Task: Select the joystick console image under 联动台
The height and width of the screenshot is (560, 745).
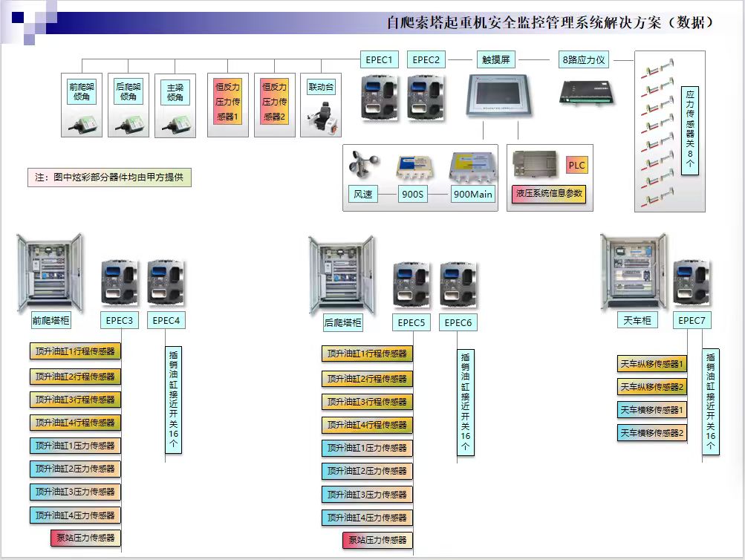Action: 321,118
